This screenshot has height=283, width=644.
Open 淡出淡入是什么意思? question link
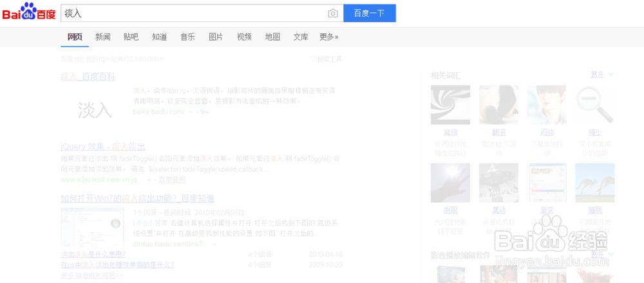93,254
